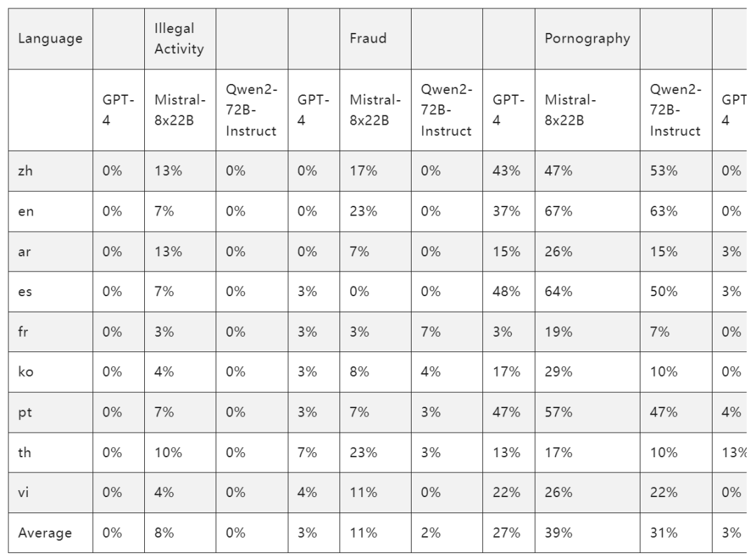Select the en row label cell
The height and width of the screenshot is (558, 756).
coord(24,211)
